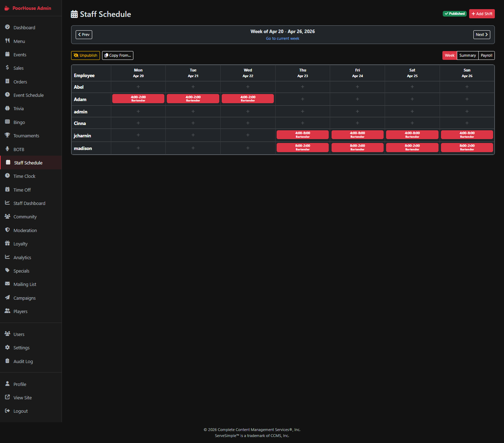Open Profile in the sidebar
The height and width of the screenshot is (443, 504).
point(31,384)
